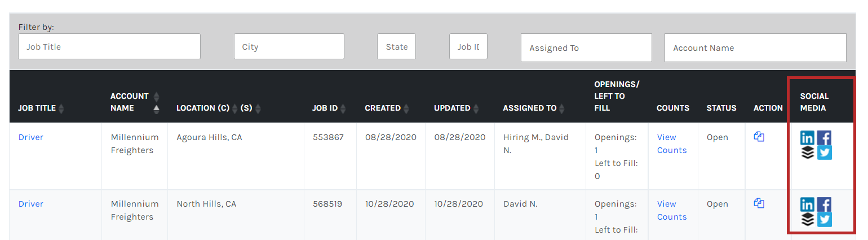Click the Job Title filter field
The width and height of the screenshot is (868, 240).
click(x=109, y=46)
